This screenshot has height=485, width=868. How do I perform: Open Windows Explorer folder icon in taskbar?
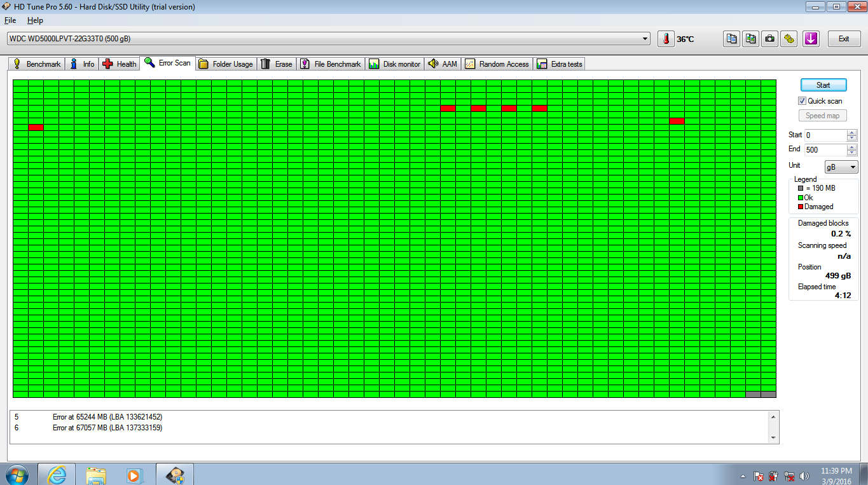coord(96,475)
